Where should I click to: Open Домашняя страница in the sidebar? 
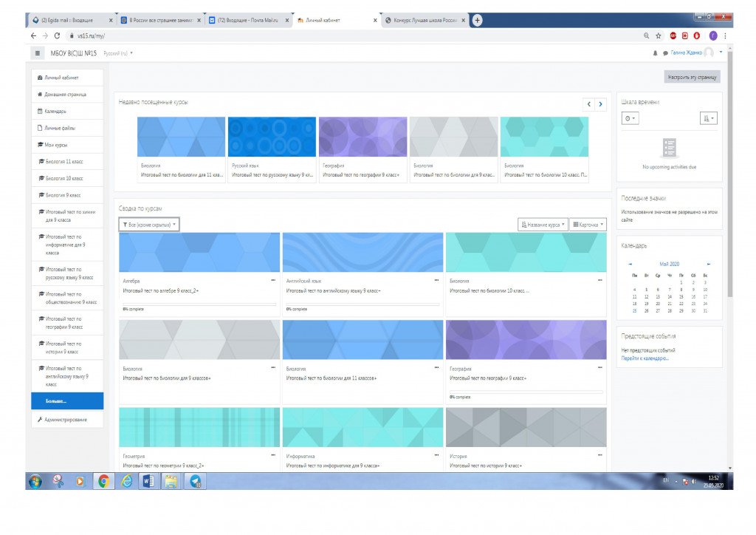[67, 95]
